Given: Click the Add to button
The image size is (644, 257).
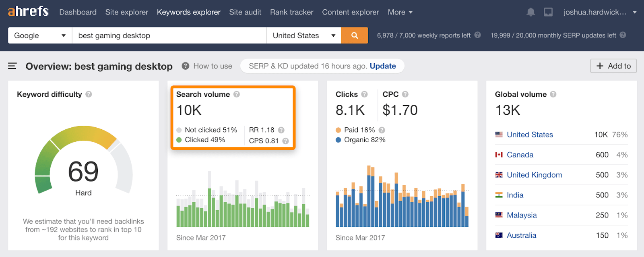Looking at the screenshot, I should point(613,66).
